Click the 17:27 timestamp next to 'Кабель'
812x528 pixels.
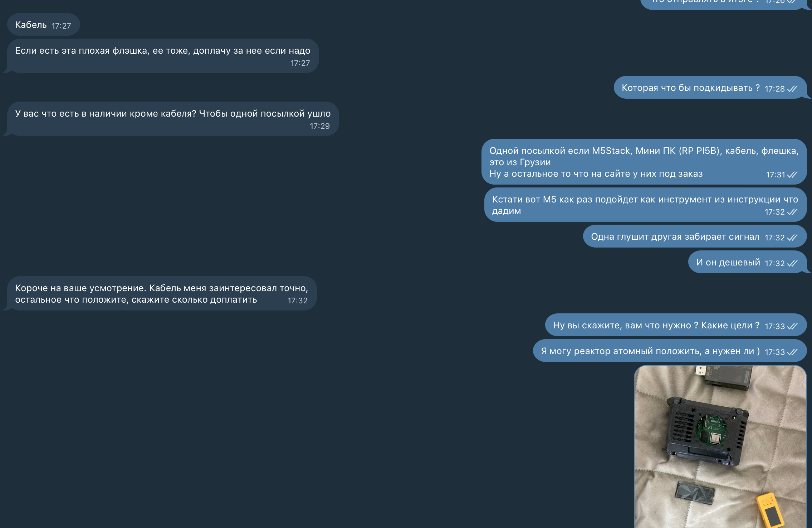(61, 26)
